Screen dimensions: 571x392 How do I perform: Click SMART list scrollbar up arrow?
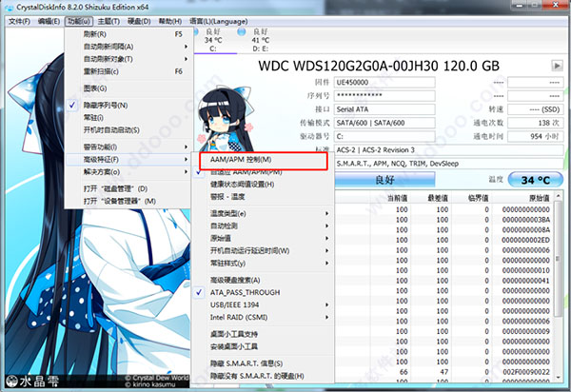(558, 196)
